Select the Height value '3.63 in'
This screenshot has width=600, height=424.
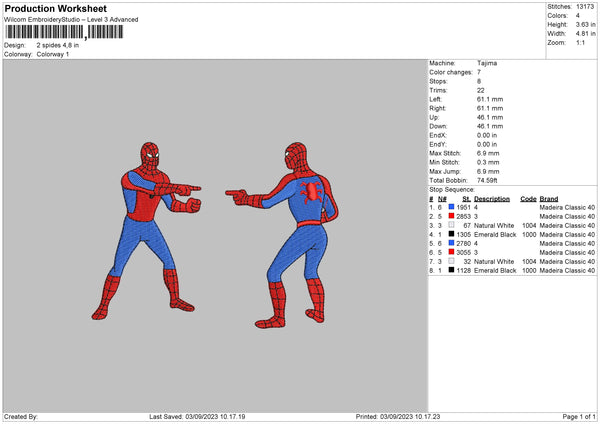point(585,24)
